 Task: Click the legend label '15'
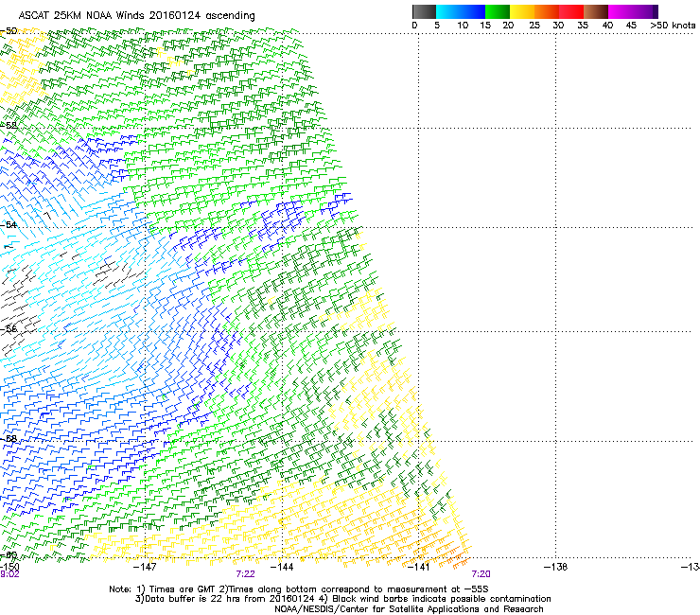point(485,26)
